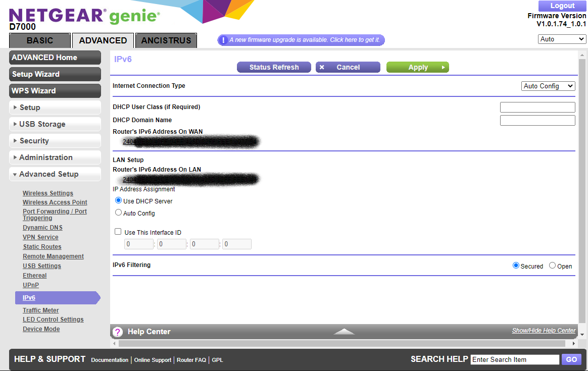Open the Auto language dropdown
The height and width of the screenshot is (371, 588).
click(562, 39)
